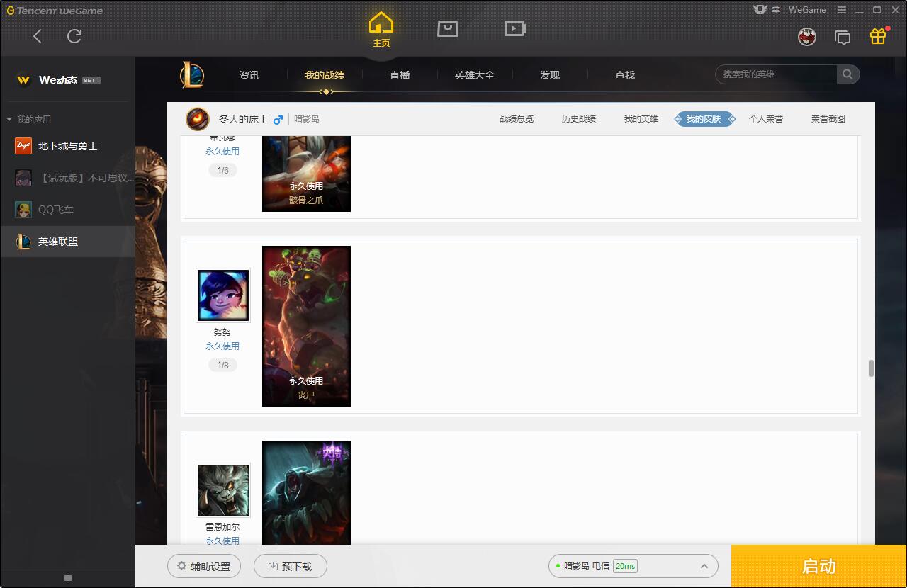Click the 英雄联盟 sidebar icon

[23, 242]
